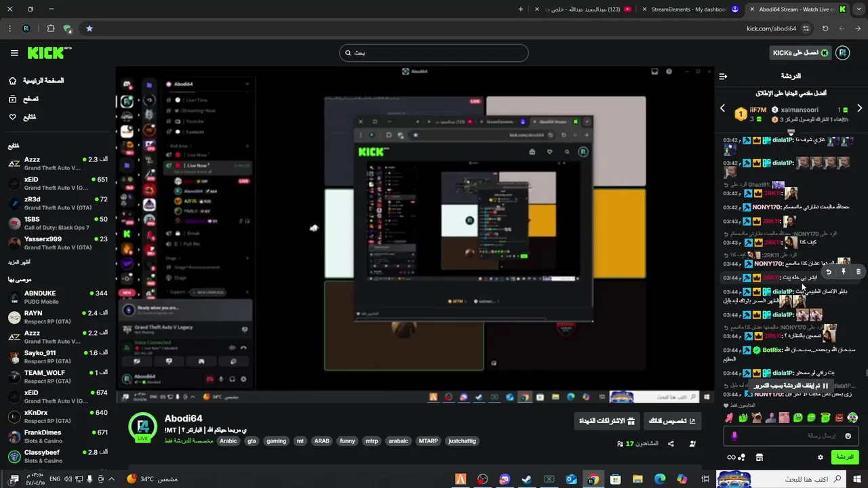Open the Kick hamburger menu

14,53
